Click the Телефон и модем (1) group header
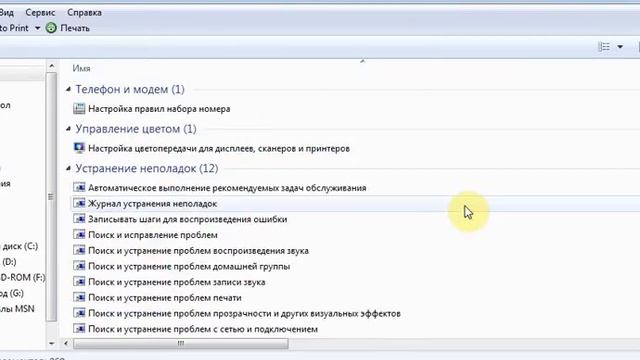Viewport: 640px width, 360px height. click(x=130, y=89)
